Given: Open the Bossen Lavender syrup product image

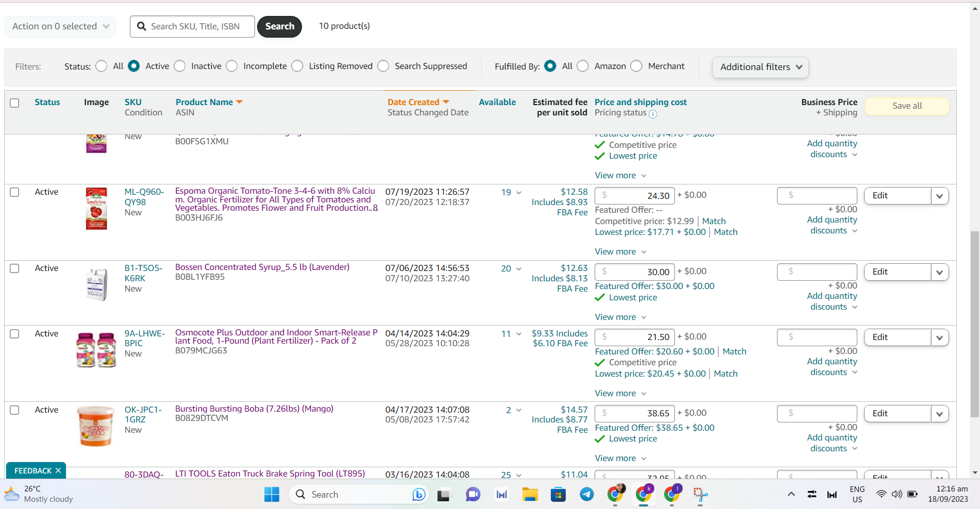Looking at the screenshot, I should pos(96,284).
